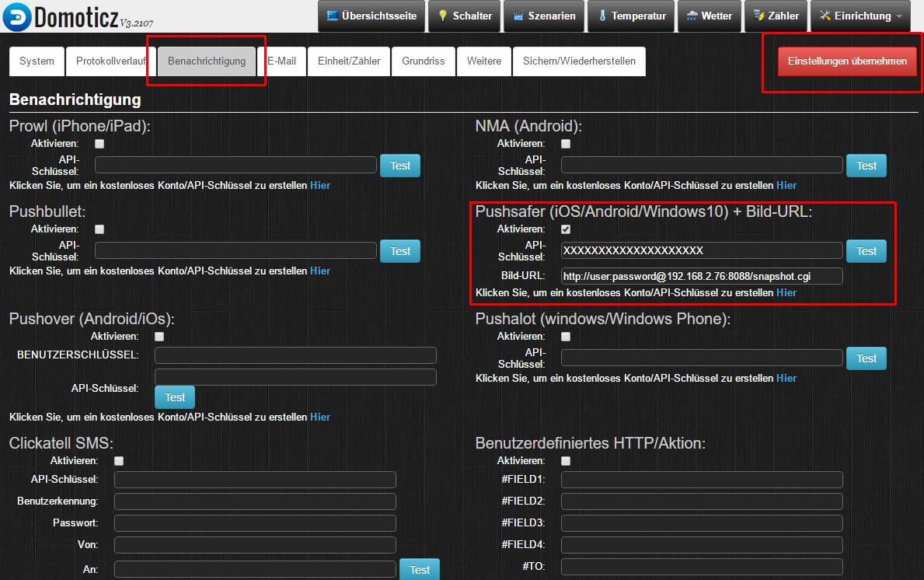Enable the Clickatell SMS Aktivieren checkbox
The image size is (924, 580).
point(119,461)
